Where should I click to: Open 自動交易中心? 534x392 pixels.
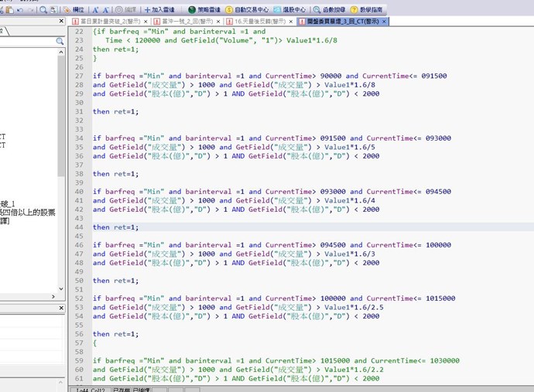246,9
